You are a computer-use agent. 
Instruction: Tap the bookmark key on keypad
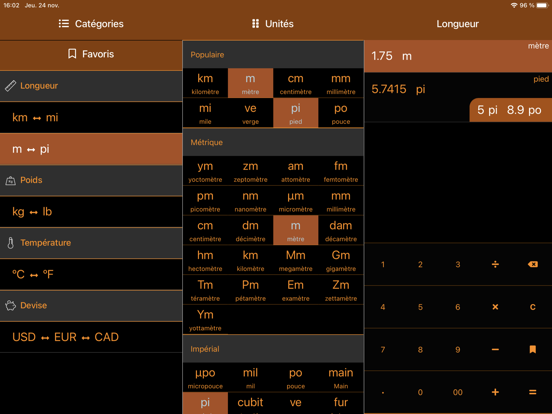click(533, 349)
